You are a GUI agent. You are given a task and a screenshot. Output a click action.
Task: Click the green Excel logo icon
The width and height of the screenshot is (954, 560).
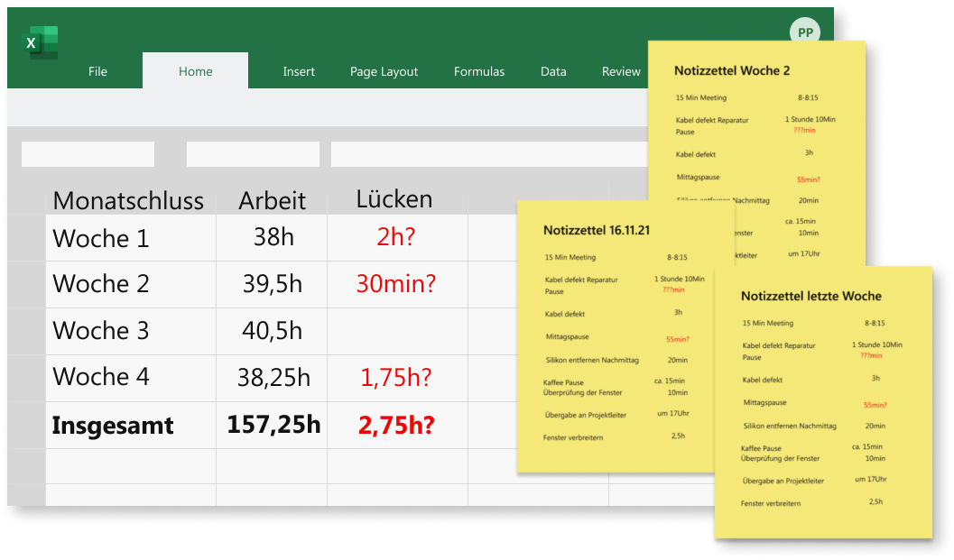40,42
